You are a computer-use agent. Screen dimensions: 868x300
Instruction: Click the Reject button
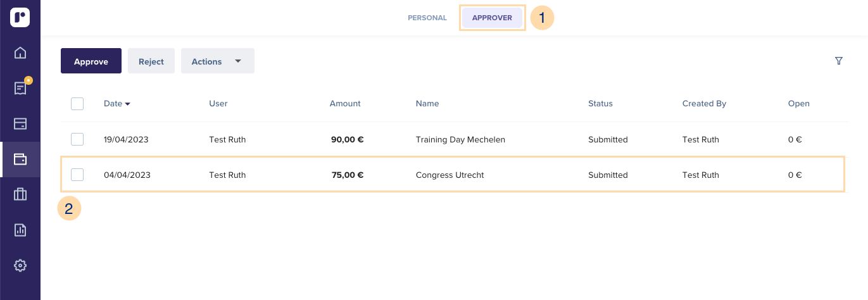tap(151, 61)
